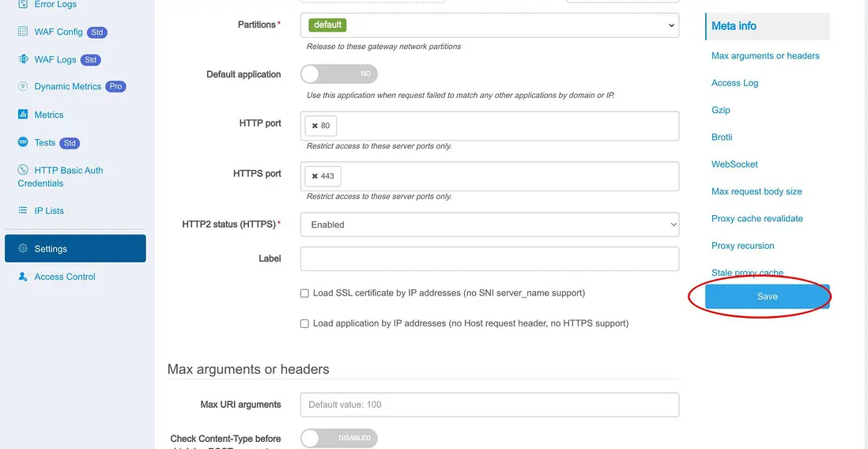The image size is (868, 449).
Task: Click the WAF Logs sidebar icon
Action: coord(23,59)
